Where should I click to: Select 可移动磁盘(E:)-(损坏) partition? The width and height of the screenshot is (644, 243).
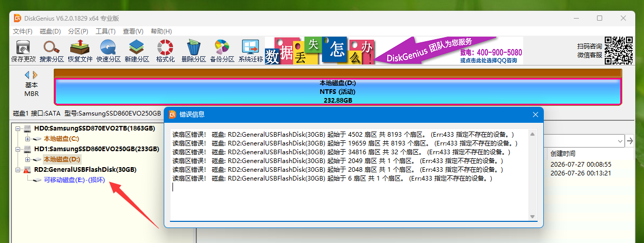(74, 180)
